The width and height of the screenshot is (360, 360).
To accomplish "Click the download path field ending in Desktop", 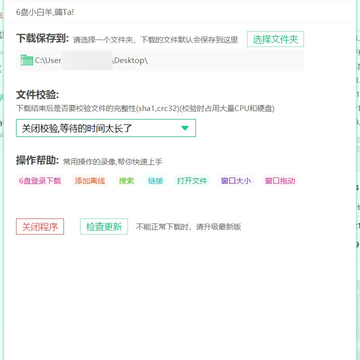I will click(x=160, y=60).
